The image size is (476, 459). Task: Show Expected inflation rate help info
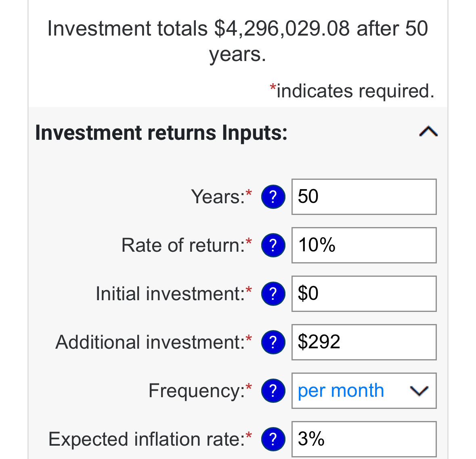tap(273, 439)
